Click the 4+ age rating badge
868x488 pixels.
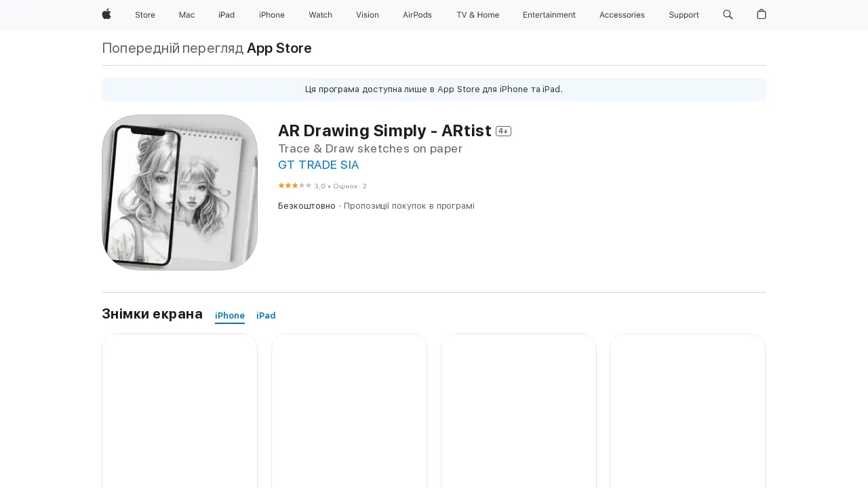(503, 131)
